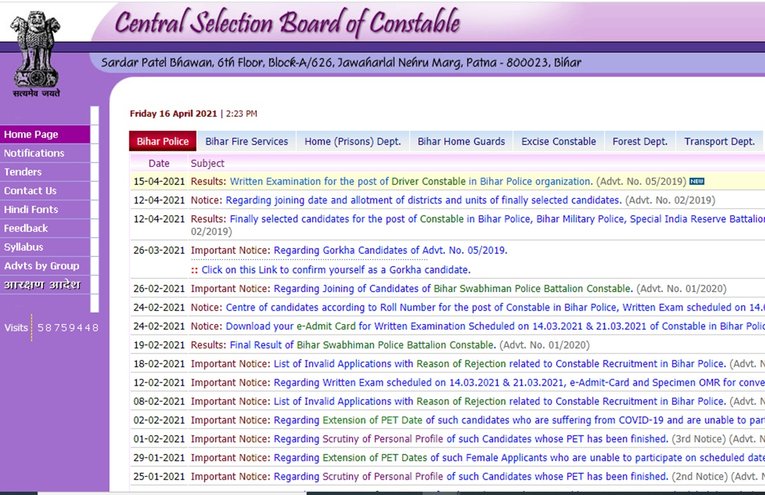Go to Home Page in sidebar
Image resolution: width=765 pixels, height=495 pixels.
[x=31, y=134]
